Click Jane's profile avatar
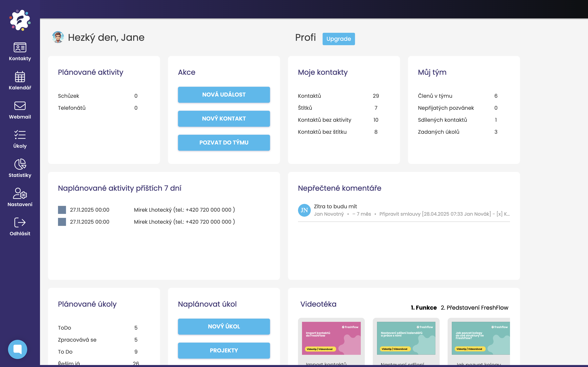This screenshot has height=367, width=588. coord(58,37)
